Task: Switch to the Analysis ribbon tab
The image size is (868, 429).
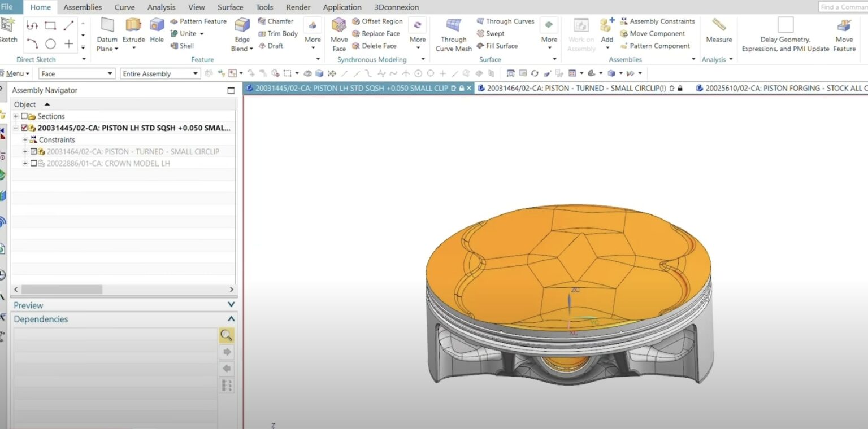Action: click(161, 7)
